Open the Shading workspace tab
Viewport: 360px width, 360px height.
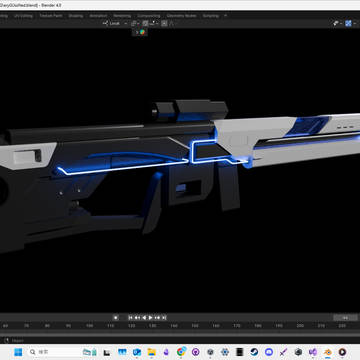click(x=76, y=16)
